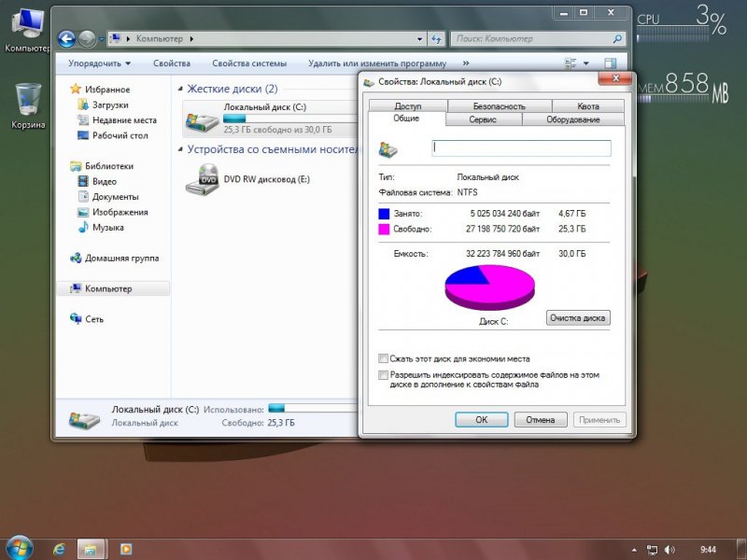Click the Компьютер breadcrumb arrow in address bar
The width and height of the screenshot is (747, 560).
(191, 39)
